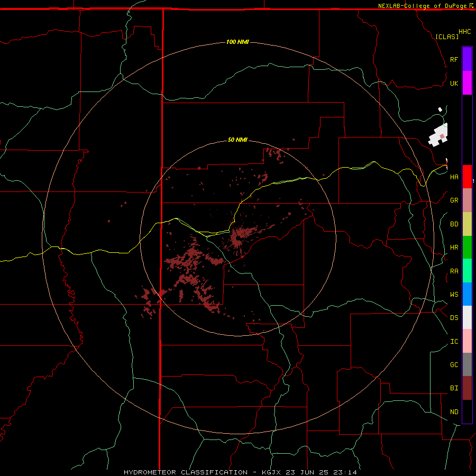Pick the white DS legend swatch
The image size is (476, 476).
pyautogui.click(x=467, y=317)
